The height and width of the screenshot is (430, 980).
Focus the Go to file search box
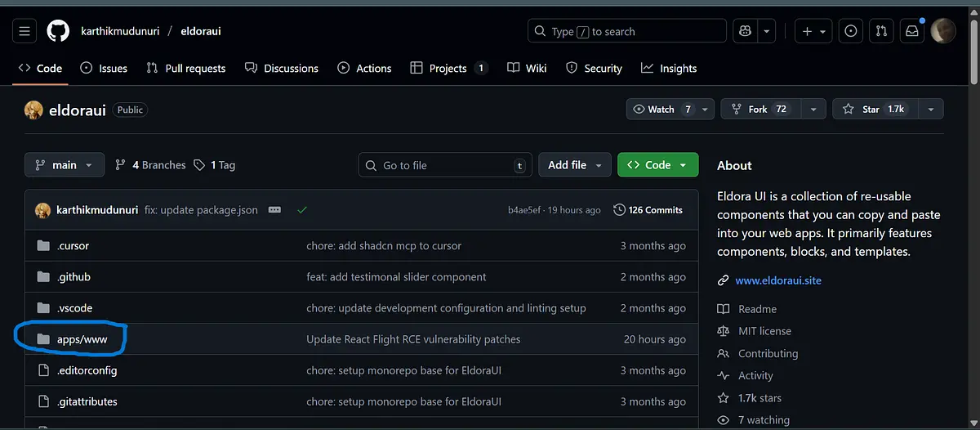tap(445, 165)
